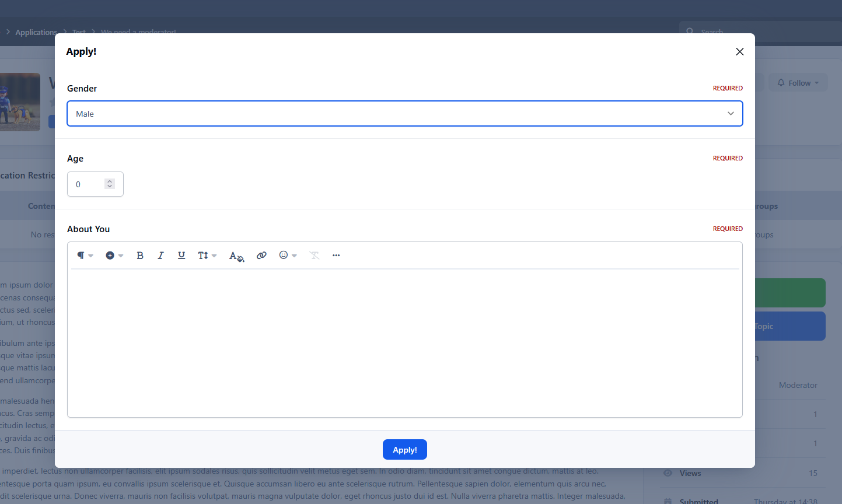Show more editor options (three dots)

tap(336, 256)
